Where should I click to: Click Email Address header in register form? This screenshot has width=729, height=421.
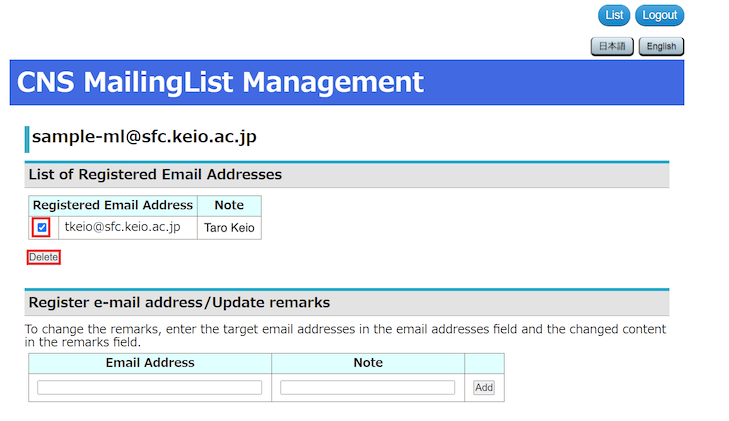tap(150, 363)
